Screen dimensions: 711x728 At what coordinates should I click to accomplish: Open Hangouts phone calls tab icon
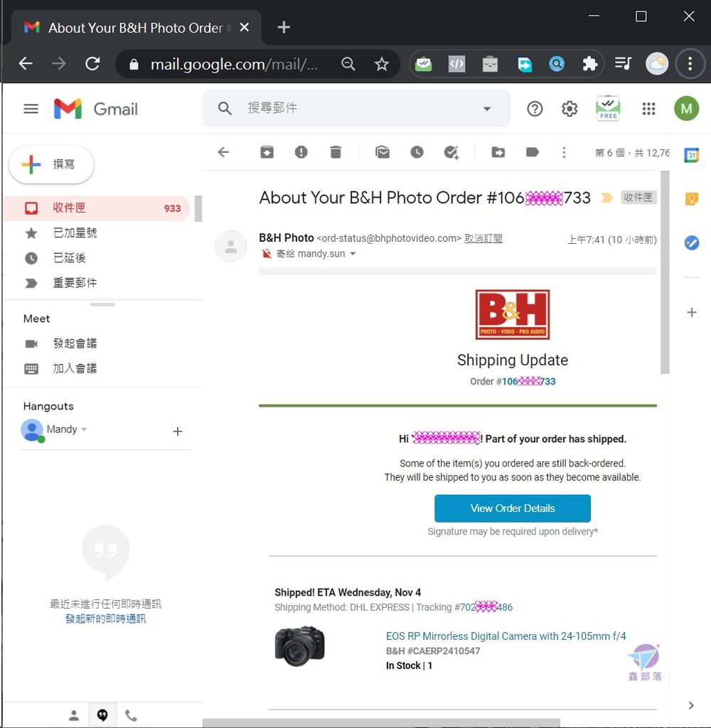click(x=131, y=715)
